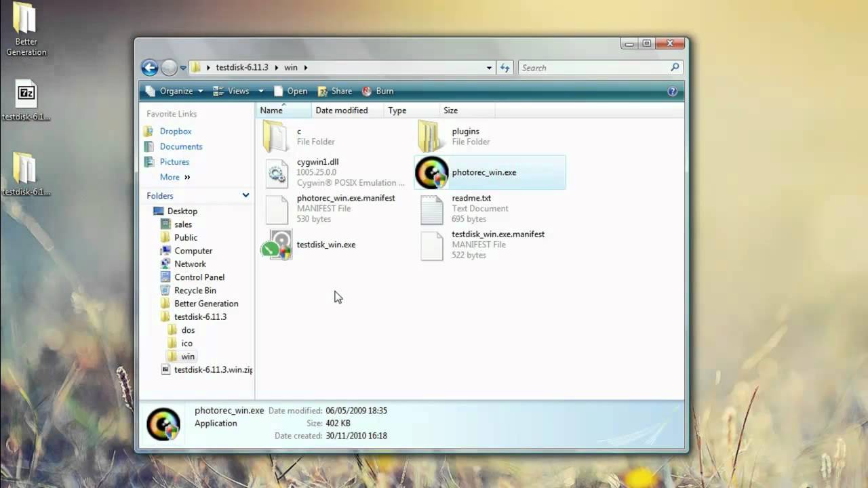Select the readme.txt file icon
This screenshot has height=488, width=868.
tap(431, 209)
